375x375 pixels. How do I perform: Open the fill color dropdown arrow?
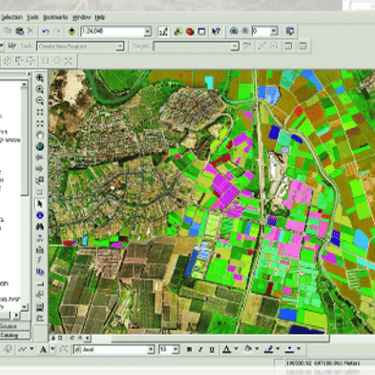[257, 349]
